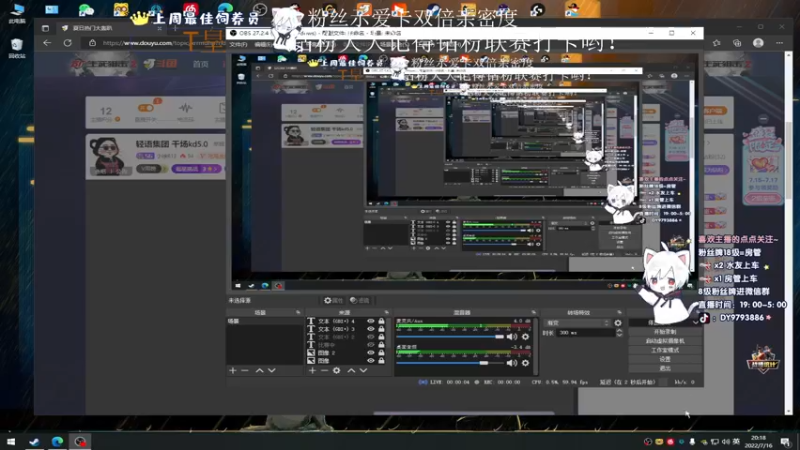Viewport: 800px width, 450px height.
Task: Move the scene up in the scenes list
Action: click(259, 370)
